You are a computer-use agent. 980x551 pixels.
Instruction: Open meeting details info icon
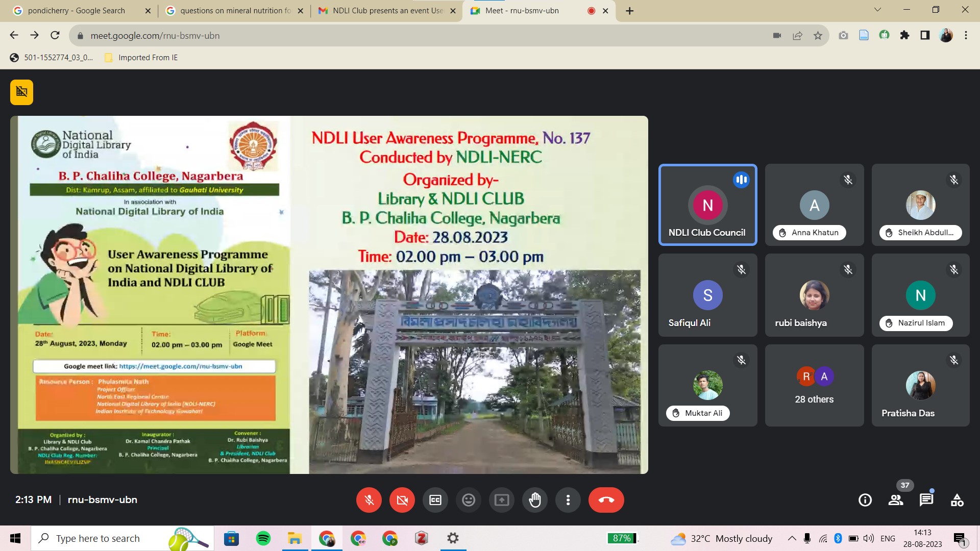coord(865,500)
